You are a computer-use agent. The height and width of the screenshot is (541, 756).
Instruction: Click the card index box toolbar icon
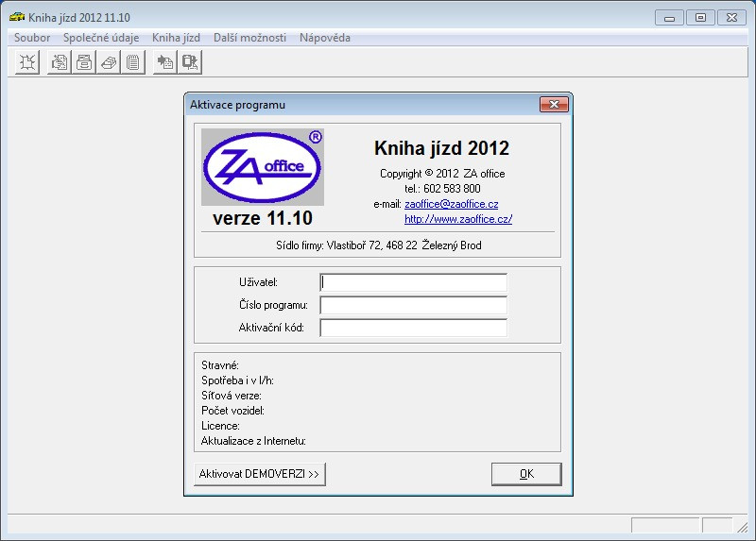click(109, 62)
